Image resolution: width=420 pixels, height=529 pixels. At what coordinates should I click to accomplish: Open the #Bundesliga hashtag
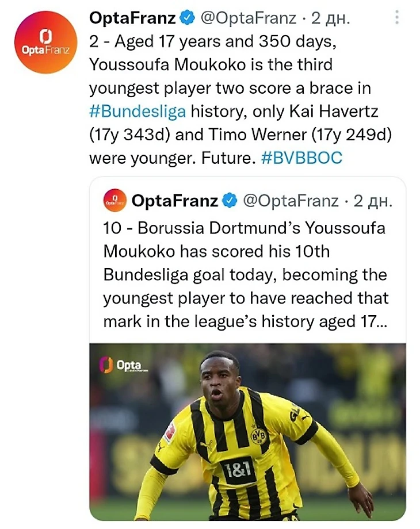pos(138,111)
